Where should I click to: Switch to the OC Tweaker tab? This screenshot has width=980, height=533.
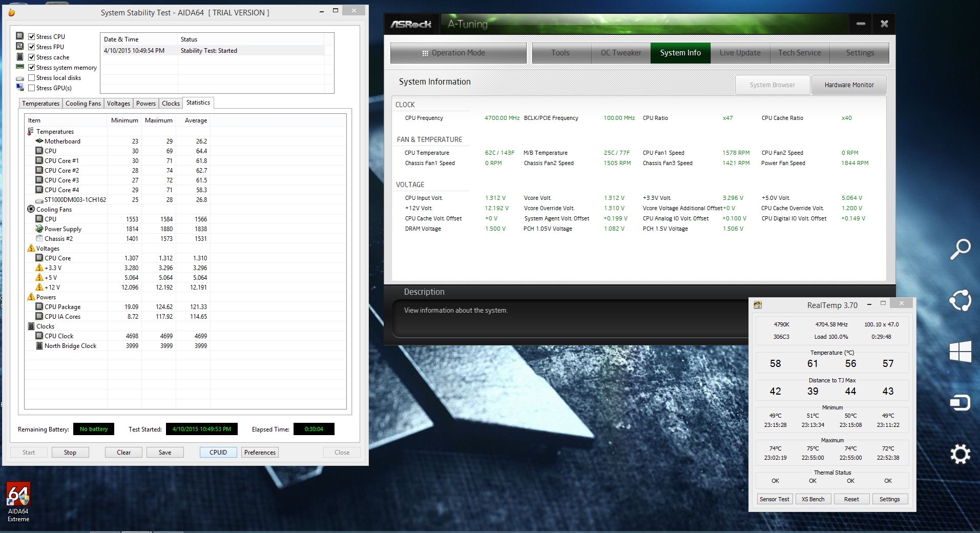(621, 53)
